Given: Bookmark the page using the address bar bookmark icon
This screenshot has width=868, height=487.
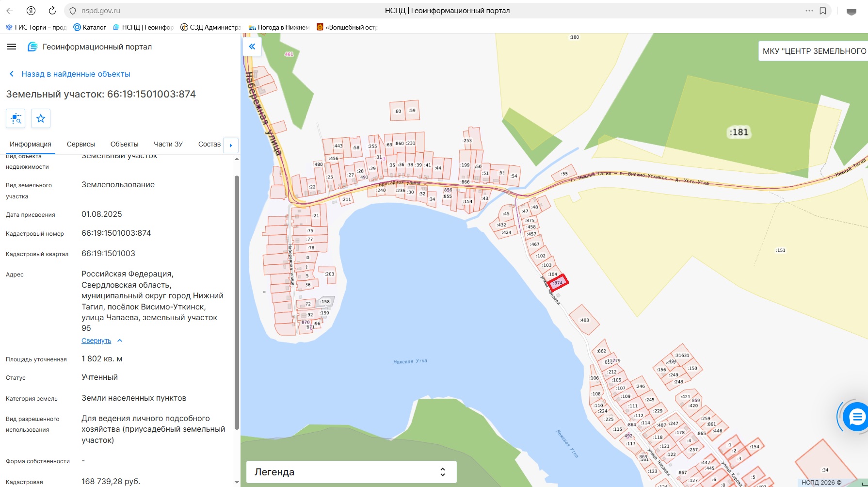Looking at the screenshot, I should pos(823,11).
